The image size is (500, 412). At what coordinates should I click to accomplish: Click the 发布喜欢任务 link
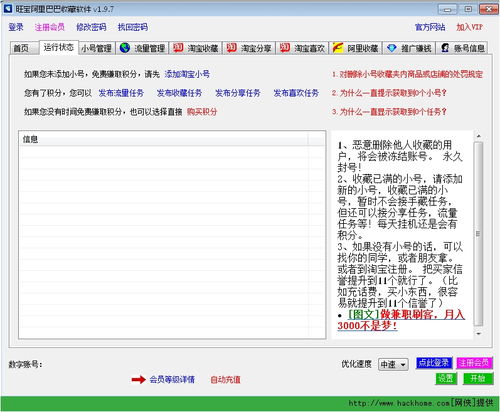[x=296, y=93]
